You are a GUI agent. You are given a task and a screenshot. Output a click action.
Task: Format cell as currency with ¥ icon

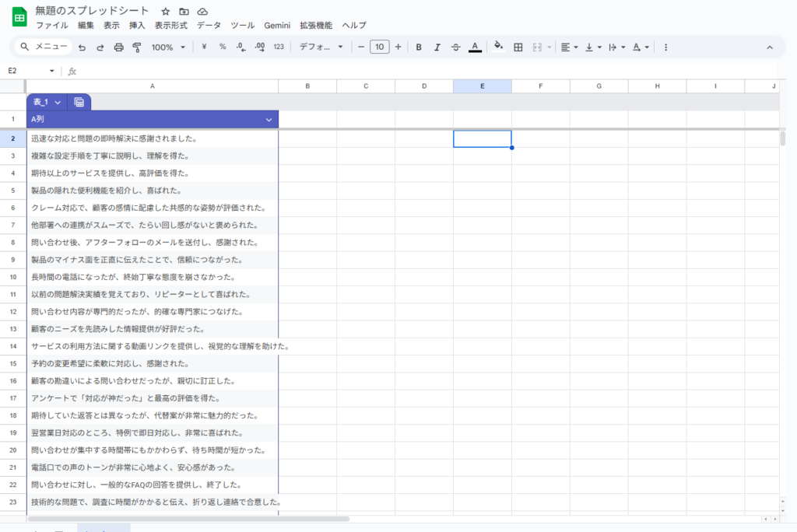pos(204,47)
